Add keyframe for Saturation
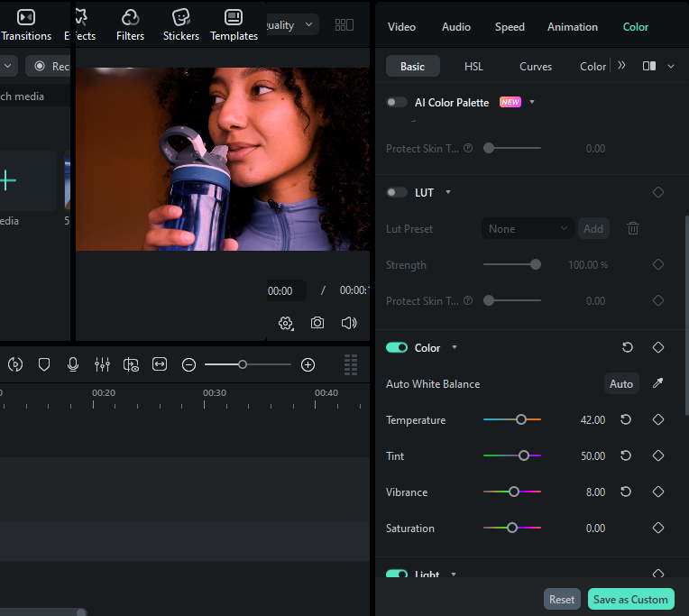 tap(658, 528)
